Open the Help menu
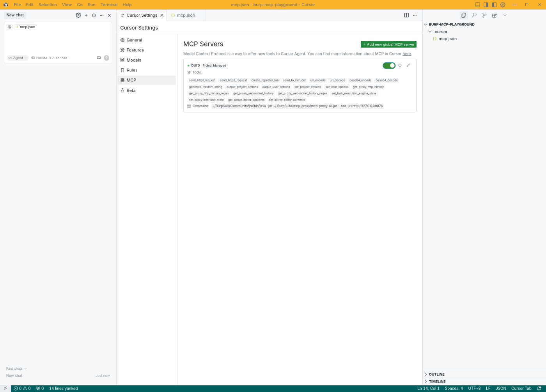 coord(127,5)
